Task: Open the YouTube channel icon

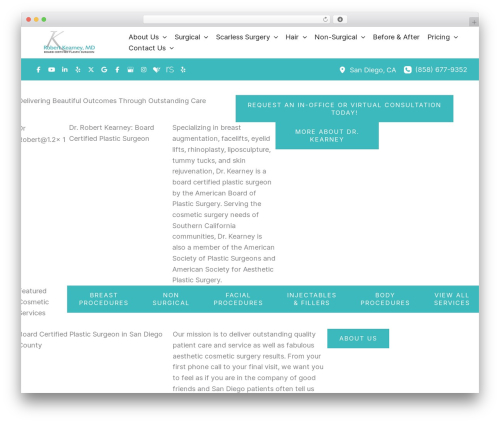Action: 51,70
